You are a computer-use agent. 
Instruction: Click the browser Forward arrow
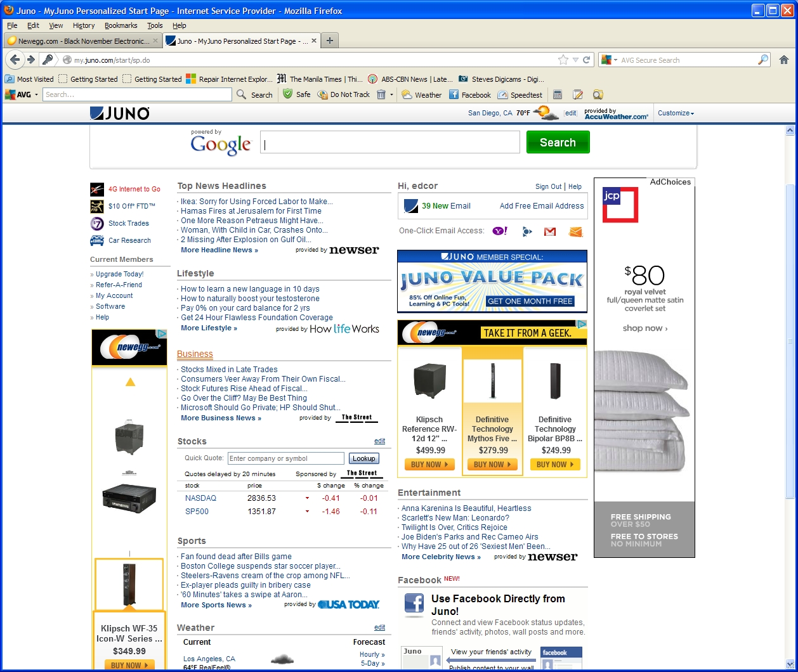point(30,60)
